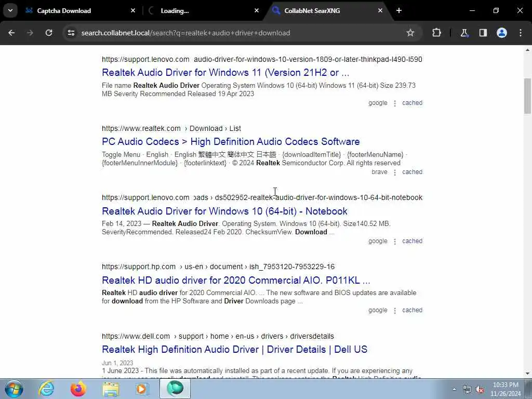The image size is (532, 399).
Task: Open the Extensions puzzle icon
Action: pos(436,33)
